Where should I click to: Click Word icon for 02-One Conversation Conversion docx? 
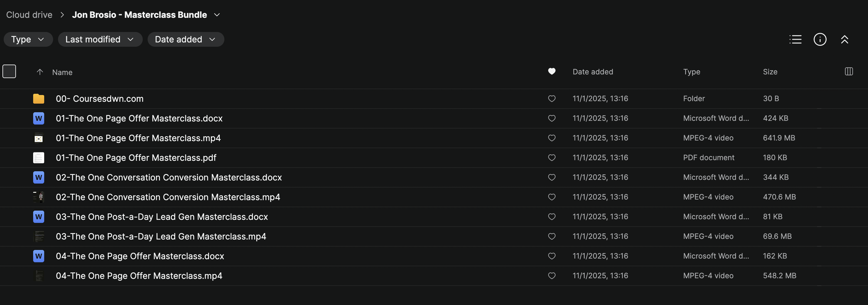pos(39,177)
